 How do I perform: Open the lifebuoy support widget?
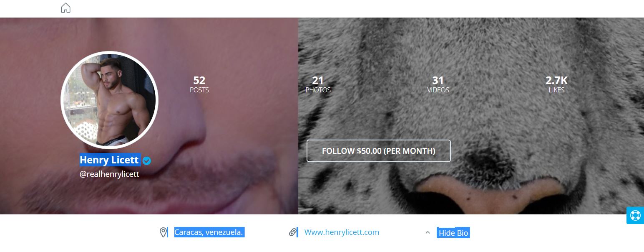click(635, 215)
